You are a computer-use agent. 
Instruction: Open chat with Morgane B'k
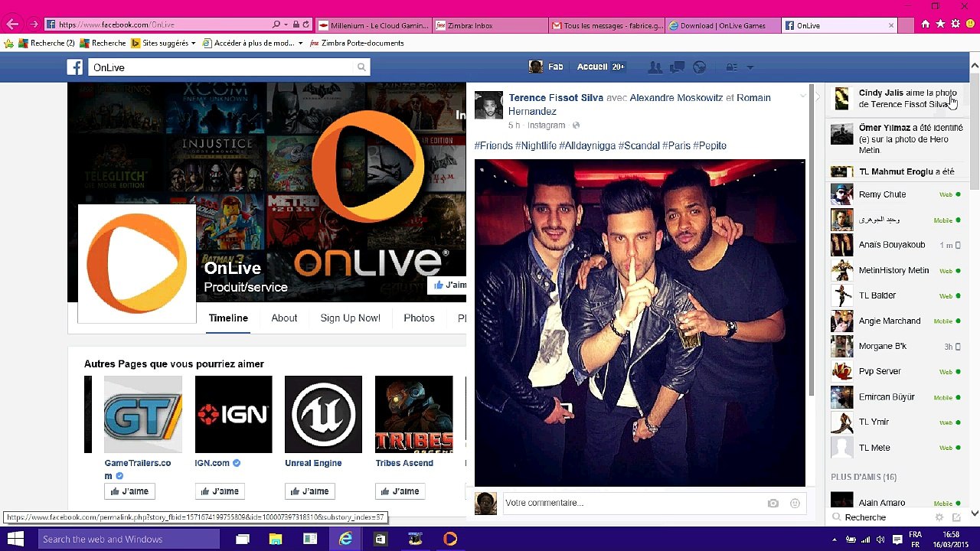896,346
